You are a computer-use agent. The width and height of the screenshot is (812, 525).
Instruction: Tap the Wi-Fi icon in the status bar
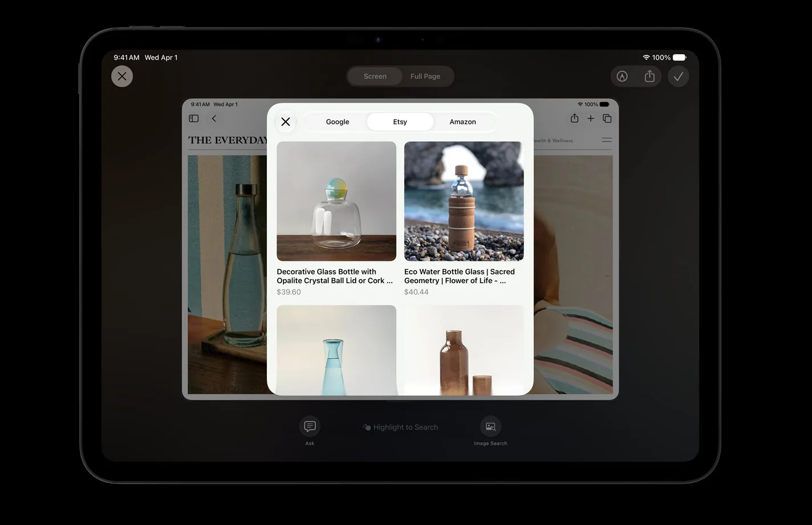(x=646, y=58)
